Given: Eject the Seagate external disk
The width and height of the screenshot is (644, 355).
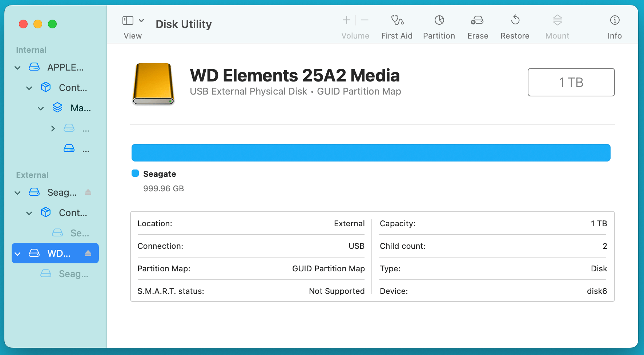Looking at the screenshot, I should point(88,192).
